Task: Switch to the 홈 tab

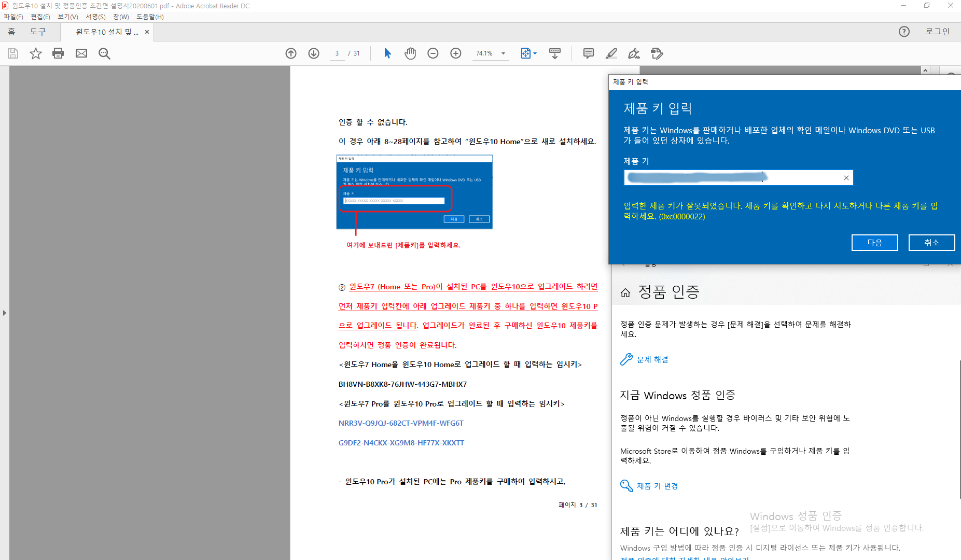Action: (x=11, y=32)
